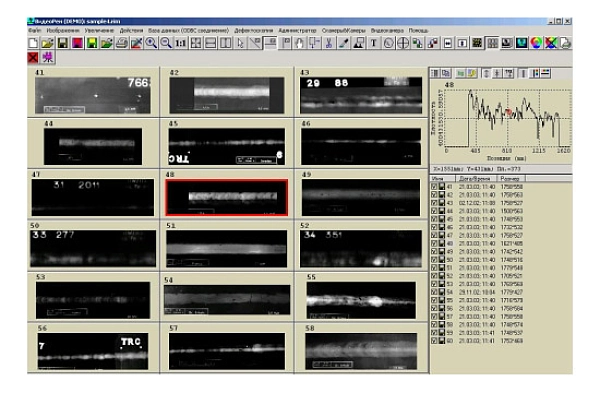The height and width of the screenshot is (393, 600).
Task: Click the purple video camera icon
Action: [48, 57]
